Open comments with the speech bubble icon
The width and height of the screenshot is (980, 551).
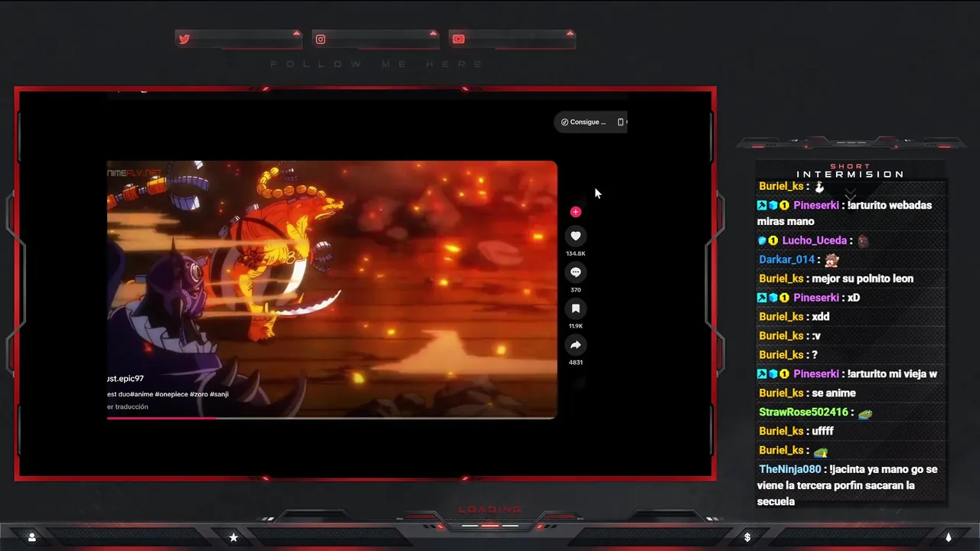(576, 272)
